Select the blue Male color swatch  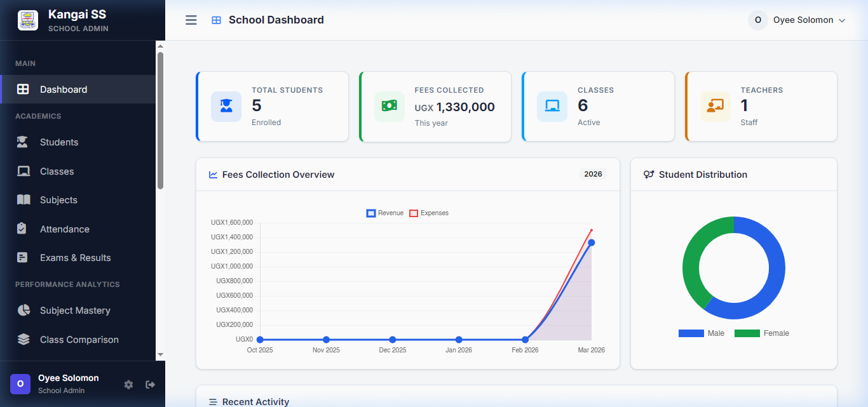[691, 333]
